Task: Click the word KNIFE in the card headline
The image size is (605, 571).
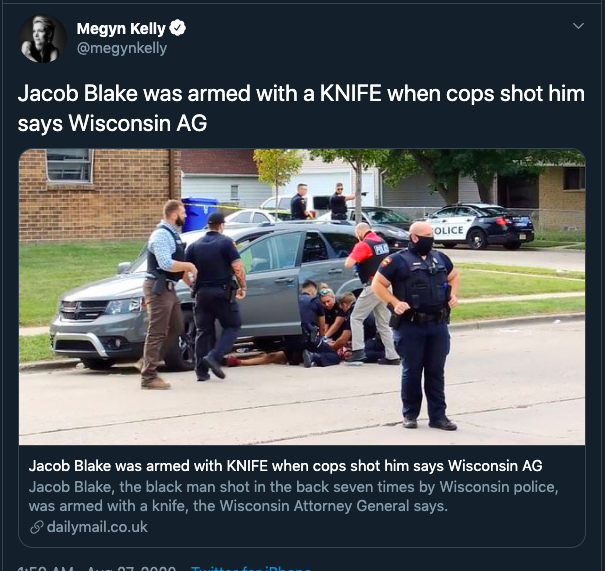Action: coord(247,466)
